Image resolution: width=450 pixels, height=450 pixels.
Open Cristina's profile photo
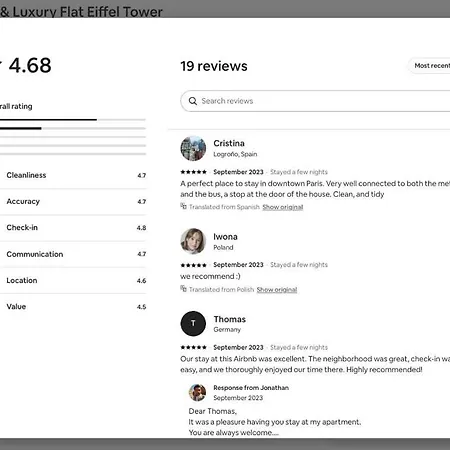(193, 148)
